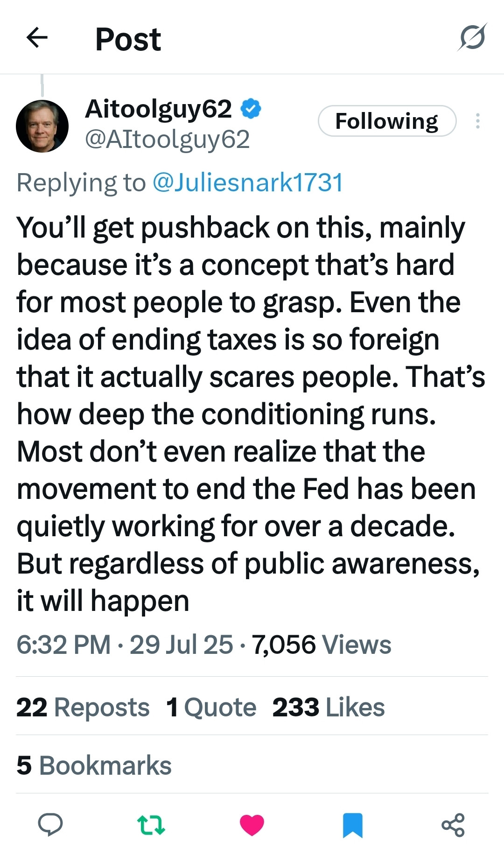Tap the reply speech bubble icon
504x855 pixels.
point(50,824)
